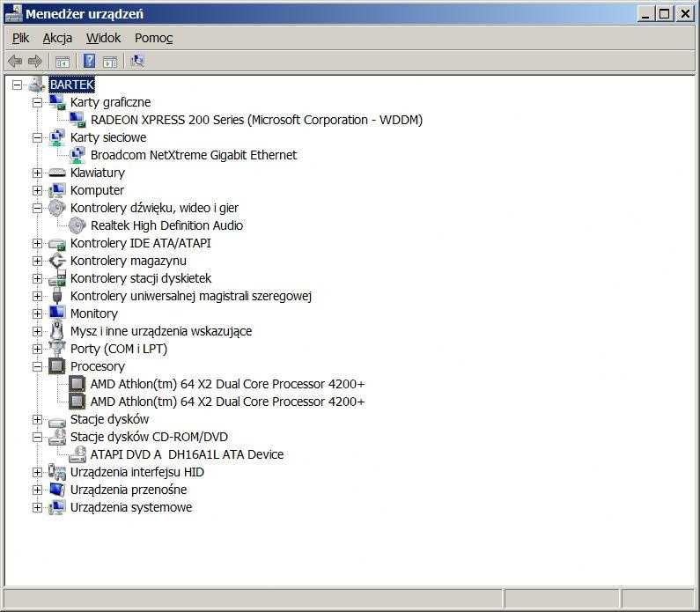
Task: Click the Broadcom NetXtreme adapter icon
Action: (x=77, y=155)
